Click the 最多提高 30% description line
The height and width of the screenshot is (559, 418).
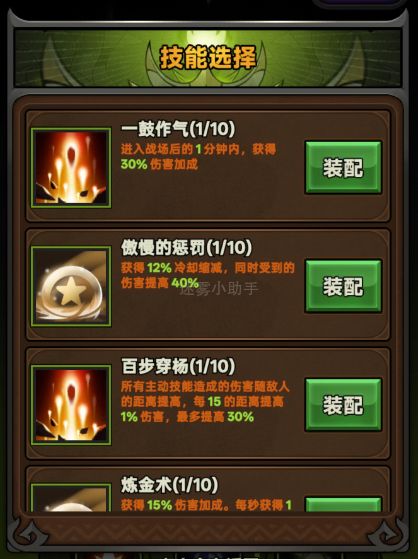[215, 417]
